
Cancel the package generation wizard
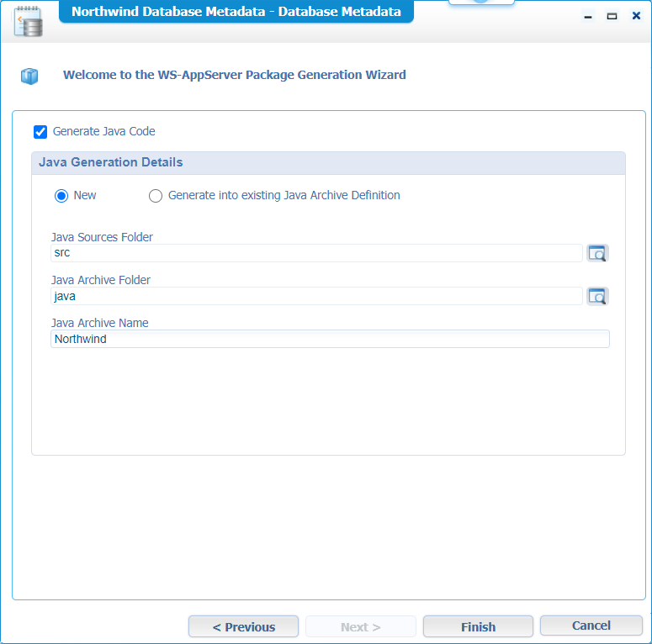(x=591, y=626)
